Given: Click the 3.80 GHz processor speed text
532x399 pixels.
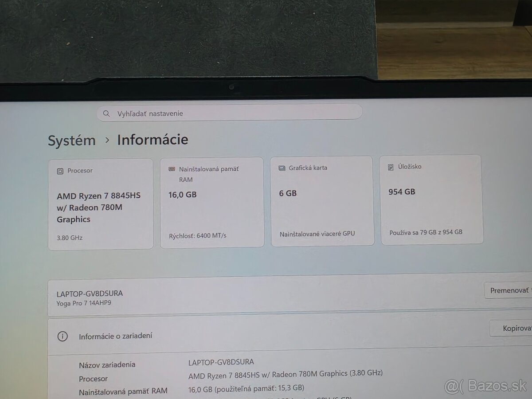Looking at the screenshot, I should click(70, 238).
